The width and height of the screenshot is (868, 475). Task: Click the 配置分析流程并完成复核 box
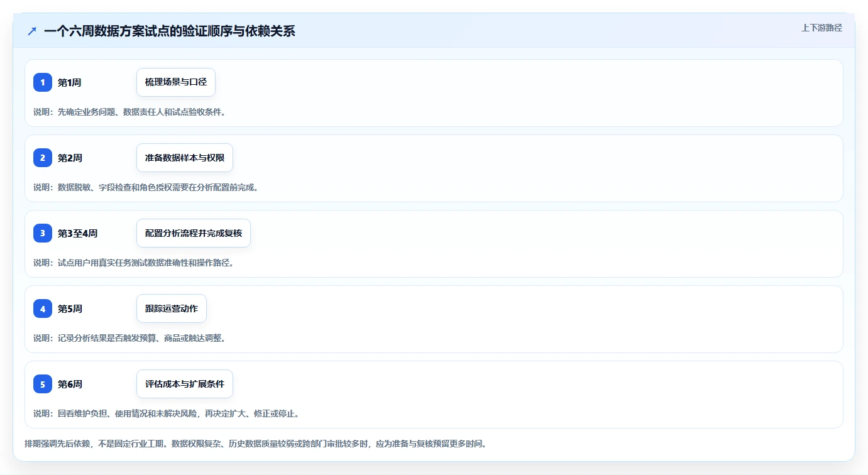[x=194, y=233]
